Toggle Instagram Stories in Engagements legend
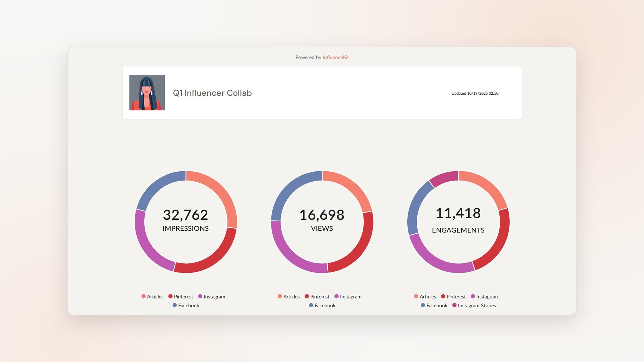This screenshot has height=362, width=644. [x=474, y=305]
